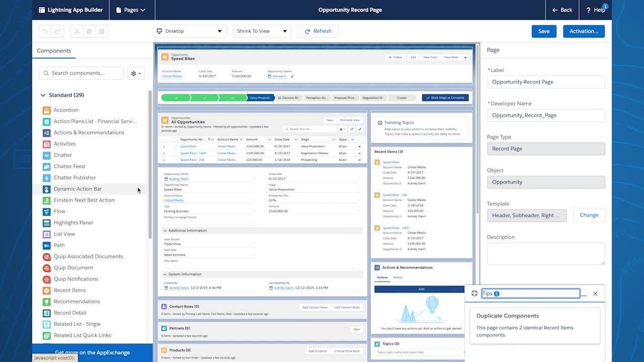Click the Undo arrow icon
The width and height of the screenshot is (644, 362).
pos(45,31)
